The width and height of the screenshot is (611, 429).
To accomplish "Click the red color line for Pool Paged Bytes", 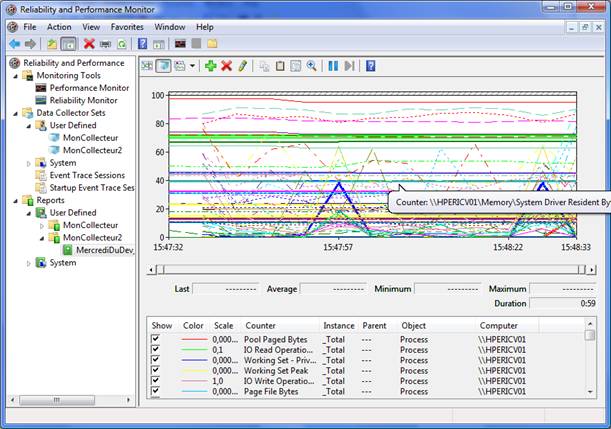I will pos(194,339).
